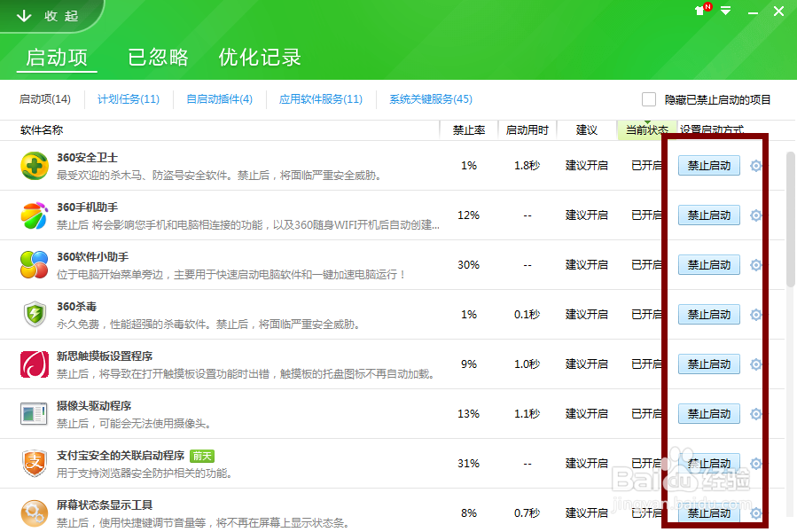Image resolution: width=797 pixels, height=532 pixels.
Task: Sort by the 当前状态 column header
Action: click(646, 130)
